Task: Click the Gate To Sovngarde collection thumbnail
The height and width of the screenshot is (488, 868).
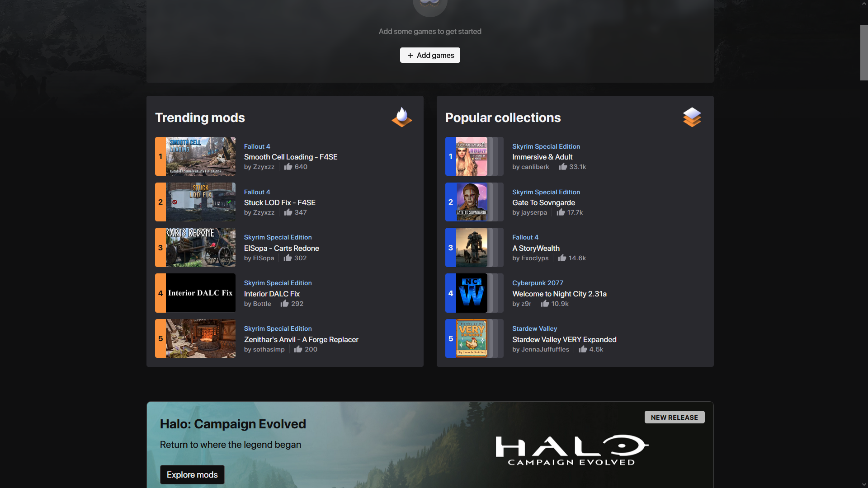Action: tap(472, 202)
